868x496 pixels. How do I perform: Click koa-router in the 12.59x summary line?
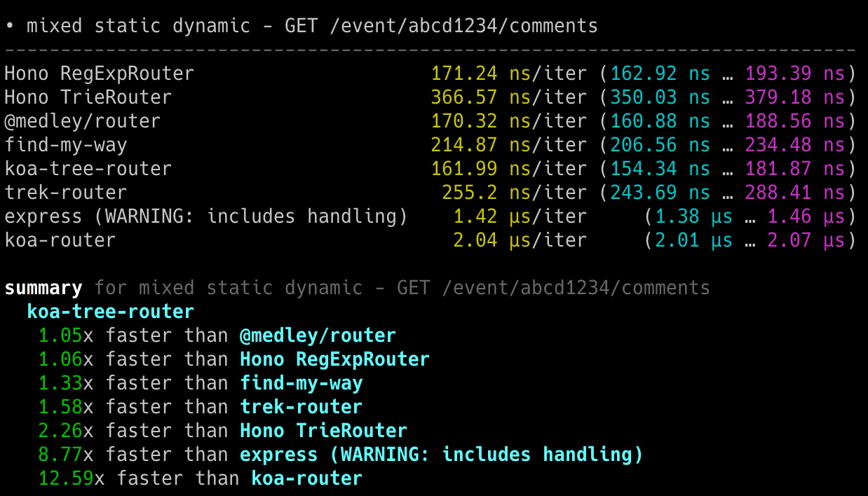(x=307, y=478)
